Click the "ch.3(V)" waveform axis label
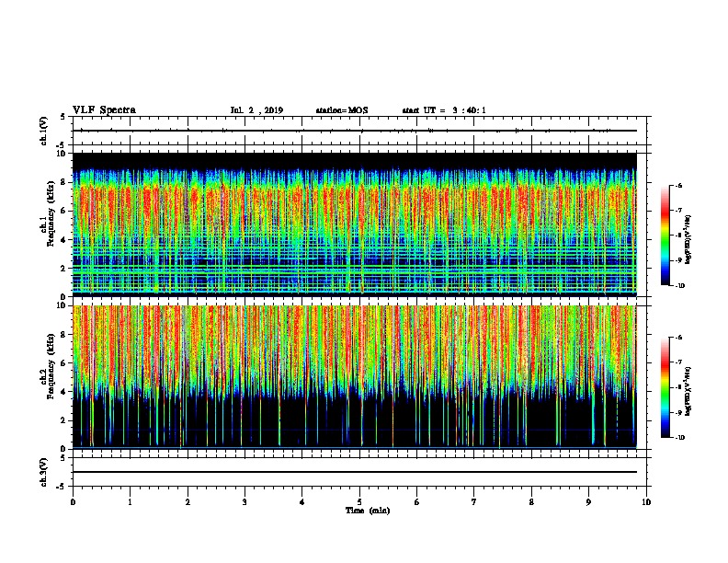The image size is (728, 563). click(x=43, y=473)
